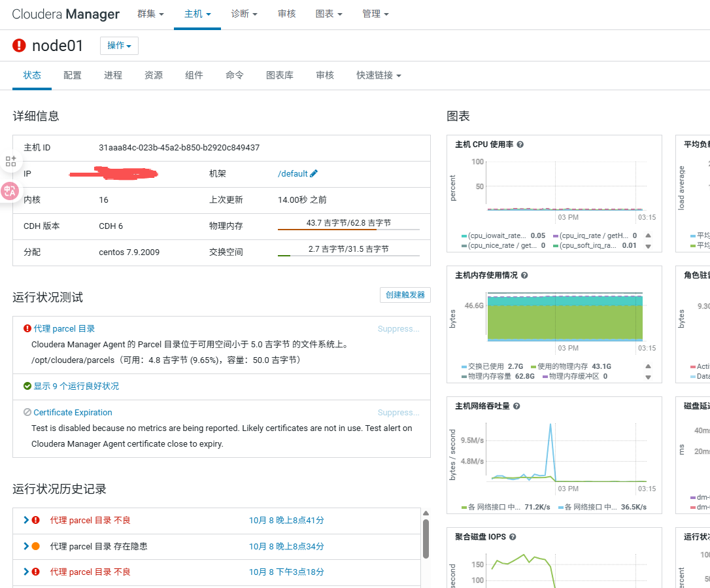Click red error icon beside 代理 parcel 目录 test
Screen dimensions: 710x588
(27, 328)
